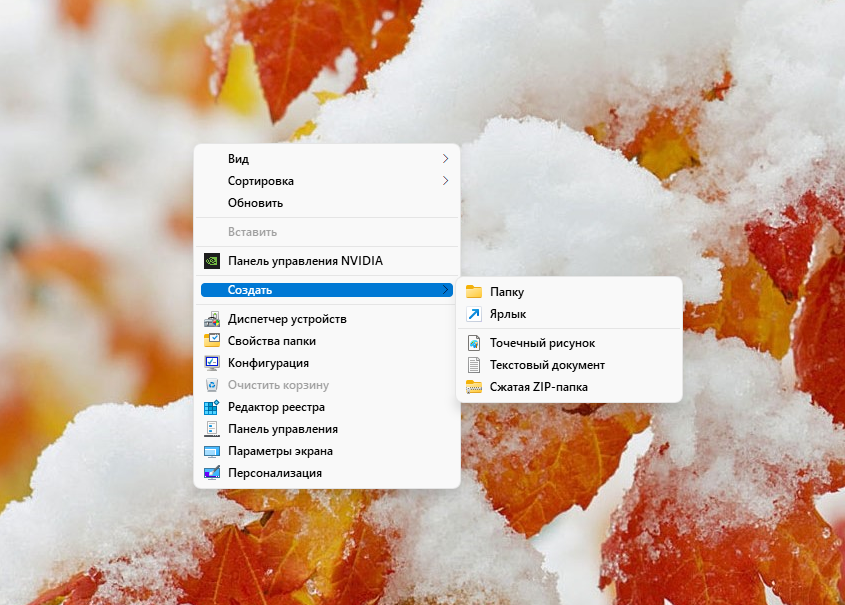
Task: Open Редактор реестра
Action: (327, 407)
